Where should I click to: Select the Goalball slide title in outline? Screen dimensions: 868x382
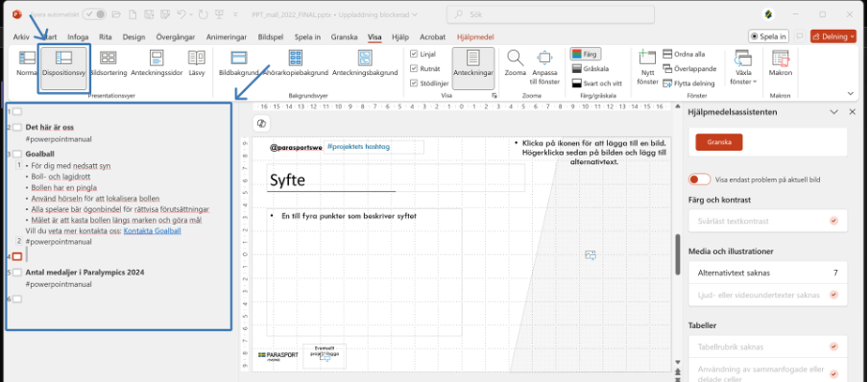(40, 154)
